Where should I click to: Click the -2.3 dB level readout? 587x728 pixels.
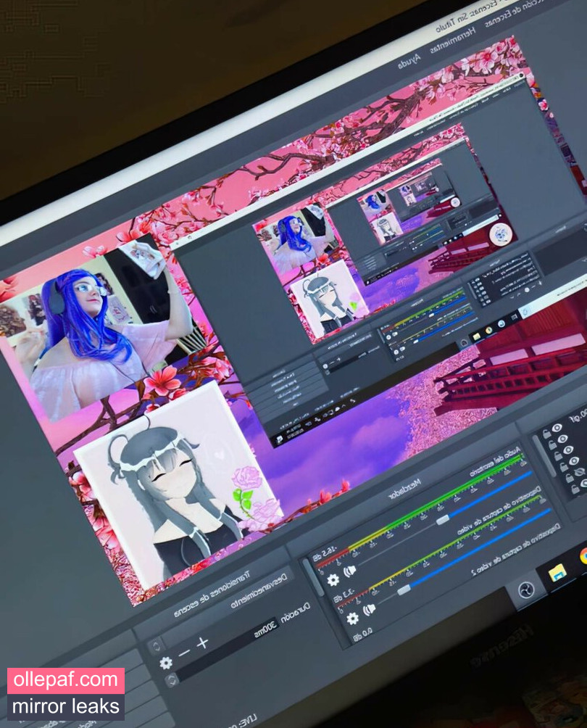(344, 595)
